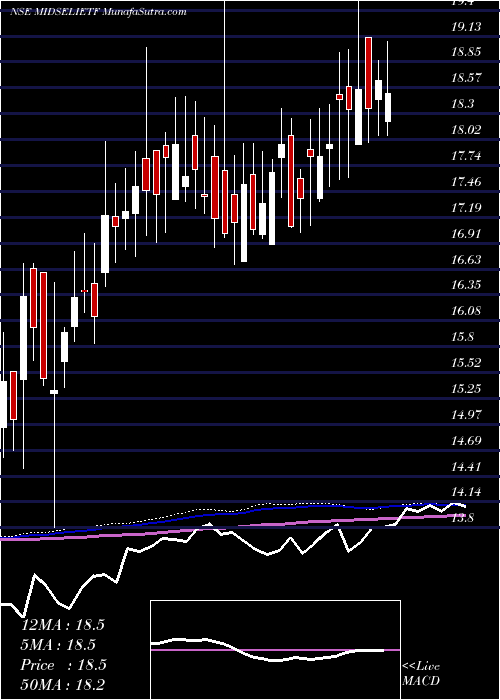500x700 pixels.
Task: Click the 16.91 price axis label
Action: (x=467, y=233)
